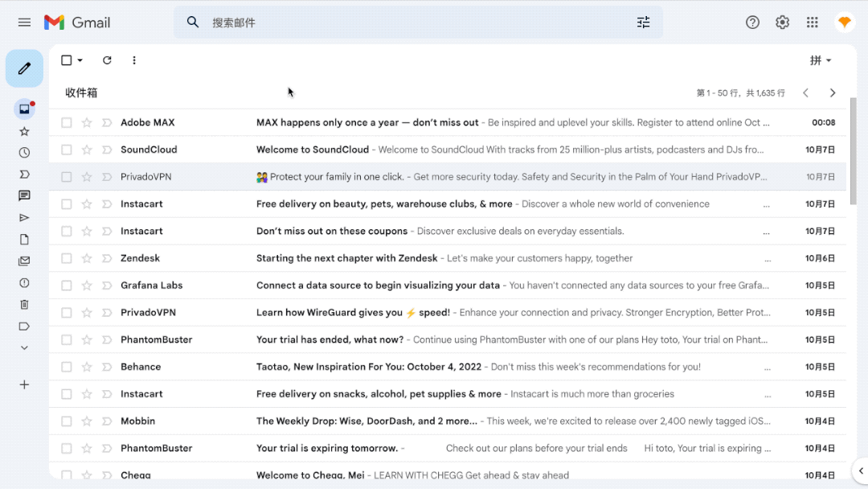Open All Mail icon in sidebar
This screenshot has height=489, width=868.
click(24, 261)
